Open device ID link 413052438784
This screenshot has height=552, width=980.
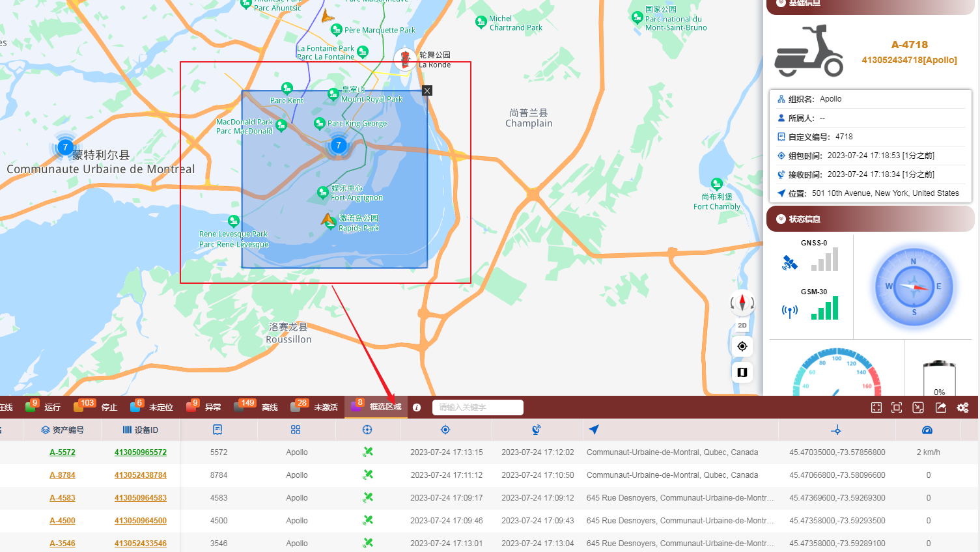141,475
